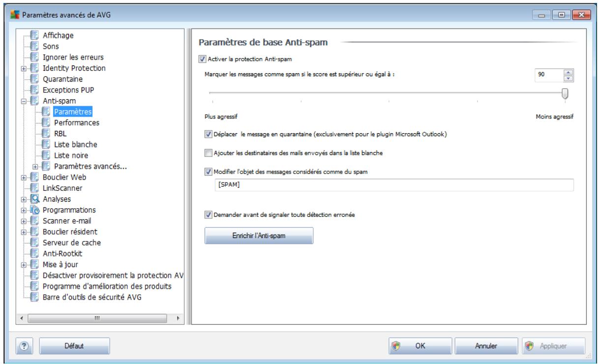Expand the Scanner e-mail tree node
The image size is (599, 364).
pyautogui.click(x=25, y=220)
